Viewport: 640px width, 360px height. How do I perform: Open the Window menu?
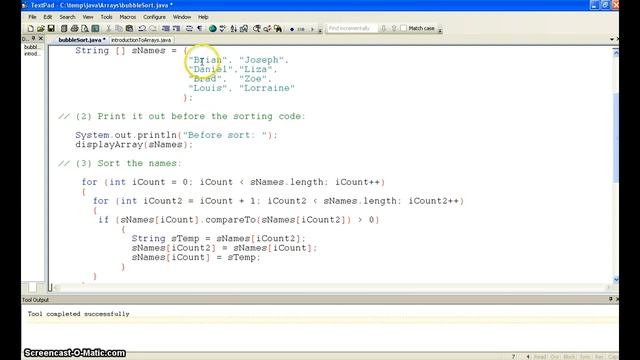(182, 17)
